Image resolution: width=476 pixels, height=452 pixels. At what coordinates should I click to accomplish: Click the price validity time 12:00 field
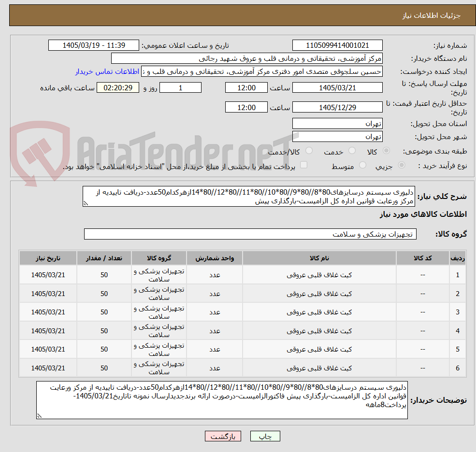click(246, 107)
